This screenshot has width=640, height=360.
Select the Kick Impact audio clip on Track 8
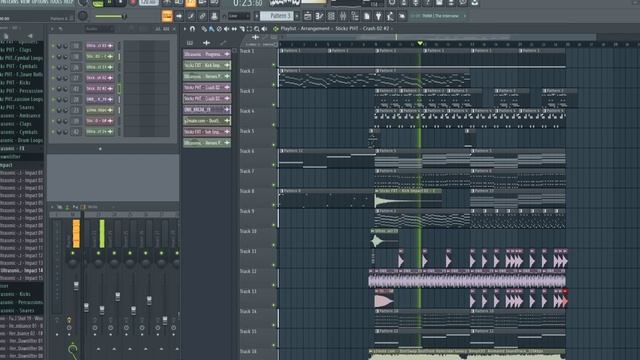[x=408, y=198]
